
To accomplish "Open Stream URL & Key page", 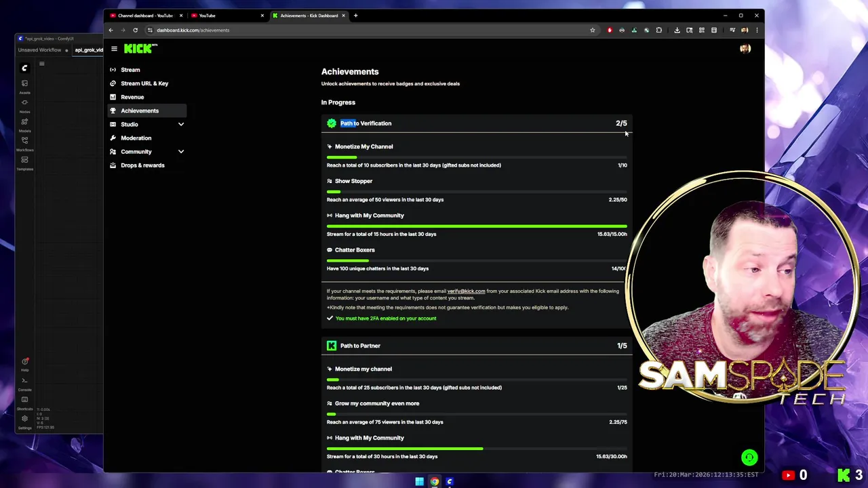I will tap(146, 83).
